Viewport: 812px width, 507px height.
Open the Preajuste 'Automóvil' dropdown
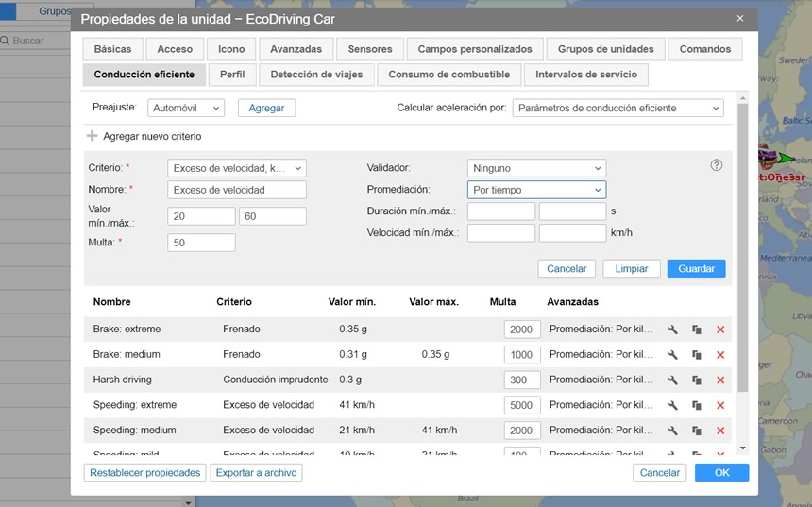[x=186, y=109]
